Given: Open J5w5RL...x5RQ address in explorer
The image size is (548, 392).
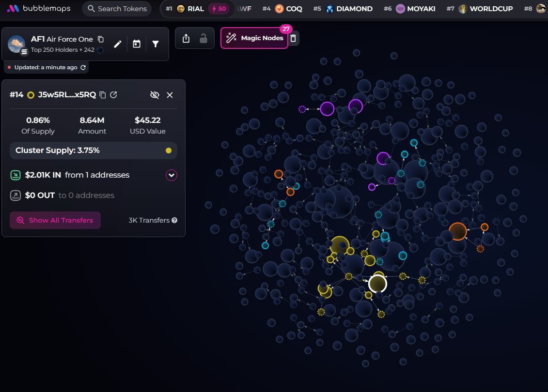Looking at the screenshot, I should point(113,95).
